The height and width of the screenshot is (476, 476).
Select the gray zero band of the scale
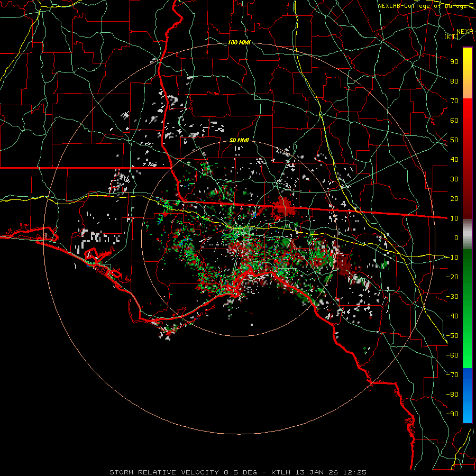point(467,234)
